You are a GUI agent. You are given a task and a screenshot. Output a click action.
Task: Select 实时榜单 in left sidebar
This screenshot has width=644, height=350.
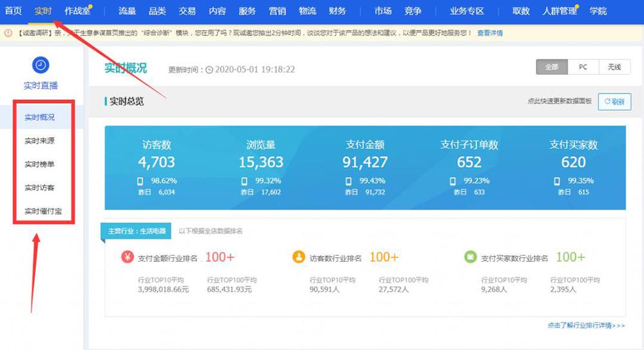[40, 164]
